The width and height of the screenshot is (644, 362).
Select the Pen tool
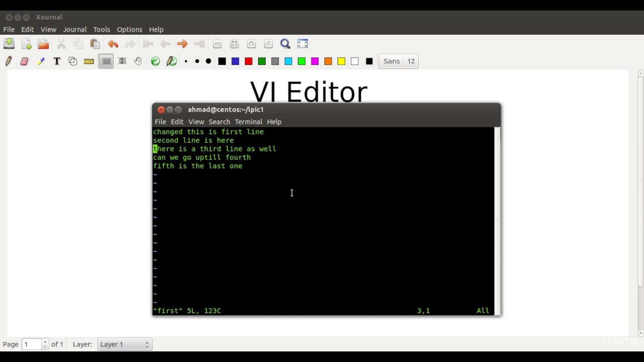[9, 61]
